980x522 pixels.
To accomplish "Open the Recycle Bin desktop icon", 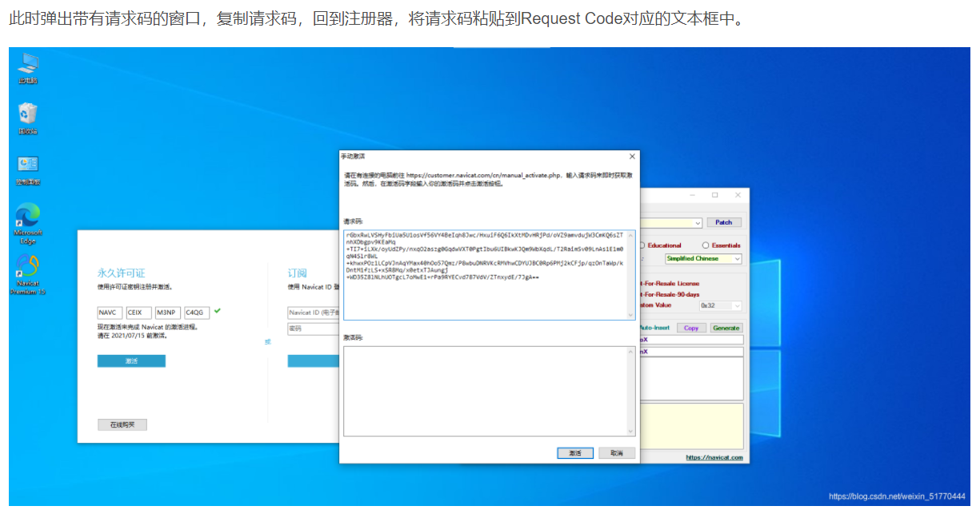I will tap(28, 118).
